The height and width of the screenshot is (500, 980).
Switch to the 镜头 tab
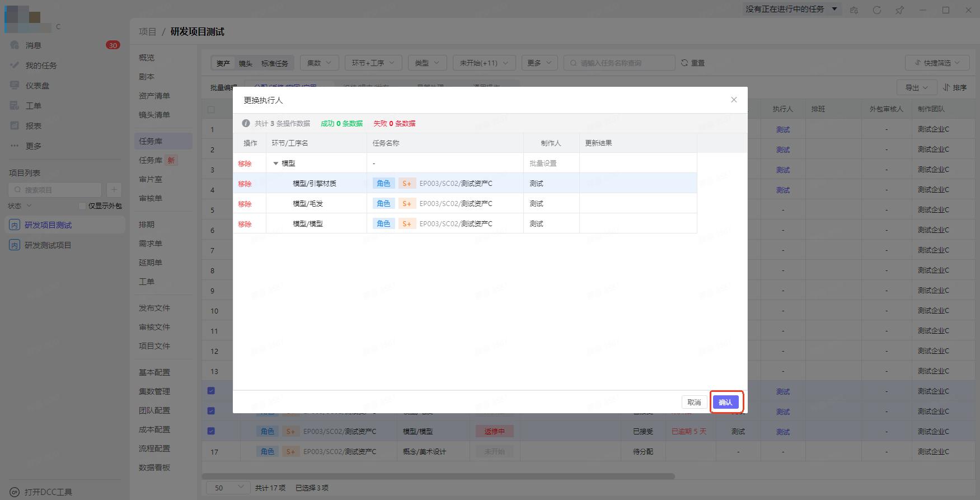pyautogui.click(x=245, y=64)
